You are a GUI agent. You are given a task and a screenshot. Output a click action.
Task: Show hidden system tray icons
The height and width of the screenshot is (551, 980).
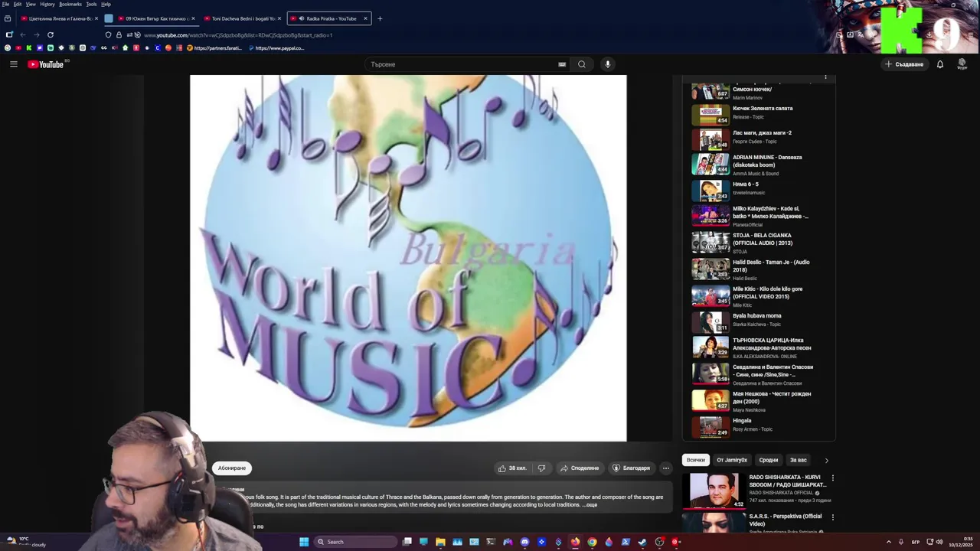point(889,542)
